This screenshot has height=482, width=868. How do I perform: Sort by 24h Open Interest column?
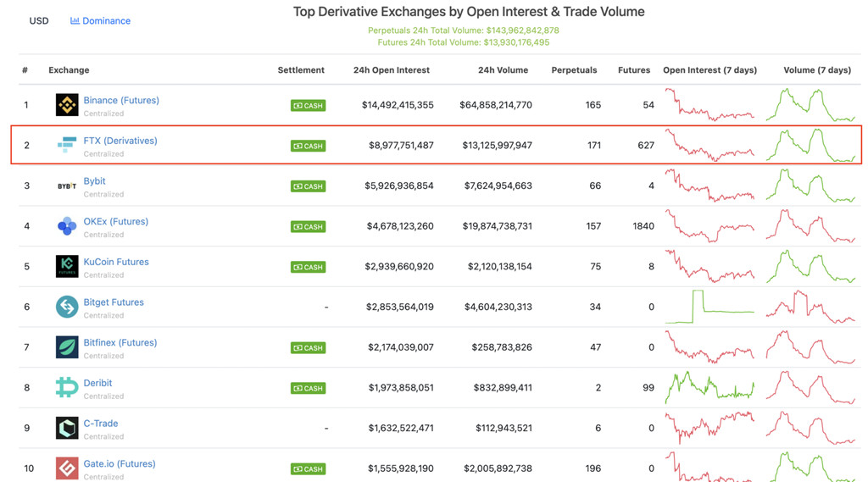point(391,70)
